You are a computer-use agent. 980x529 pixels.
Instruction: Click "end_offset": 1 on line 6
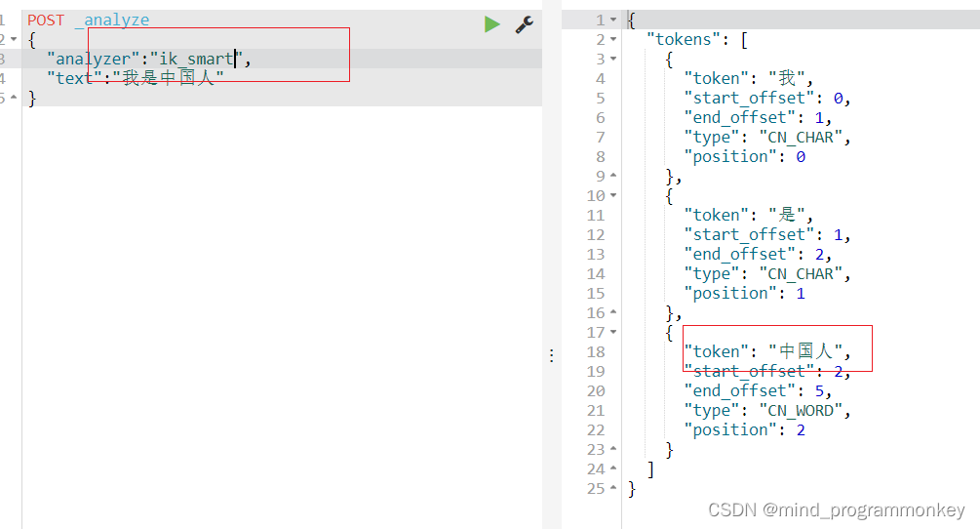754,117
